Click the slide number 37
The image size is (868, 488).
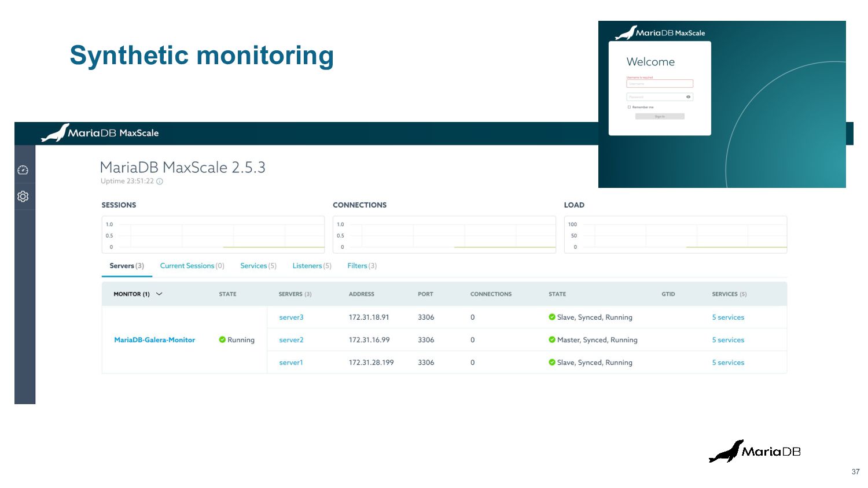[855, 472]
